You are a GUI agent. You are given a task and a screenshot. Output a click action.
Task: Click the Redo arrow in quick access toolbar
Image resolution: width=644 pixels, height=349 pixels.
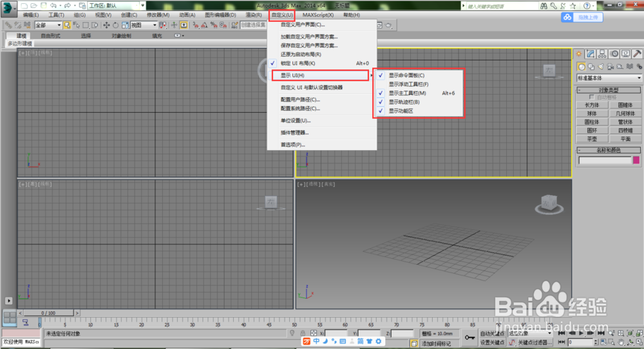pos(68,6)
